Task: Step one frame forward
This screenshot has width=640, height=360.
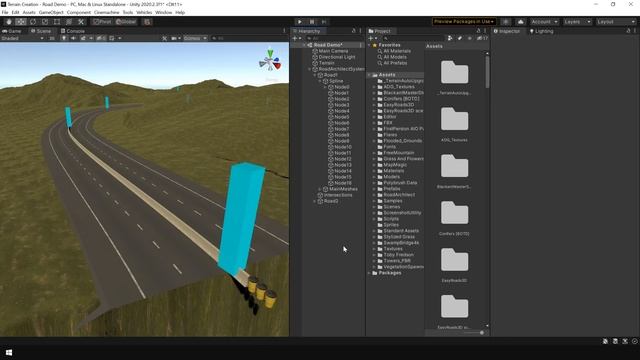Action: point(324,22)
